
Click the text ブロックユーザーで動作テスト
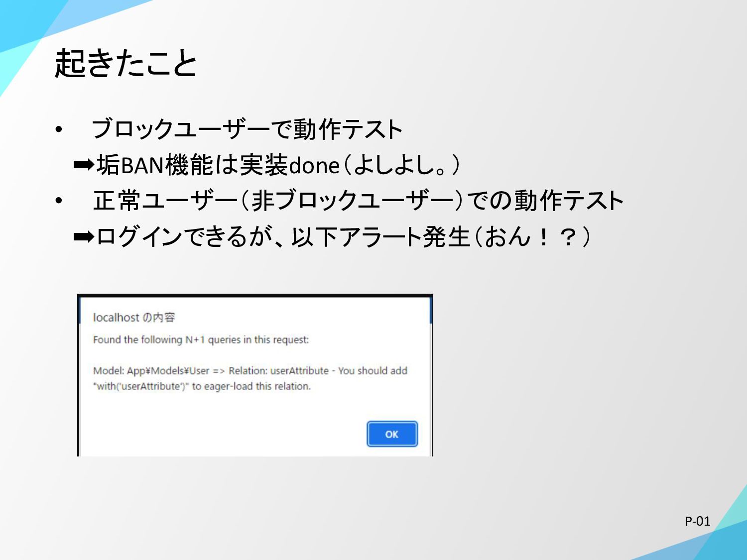pos(247,129)
